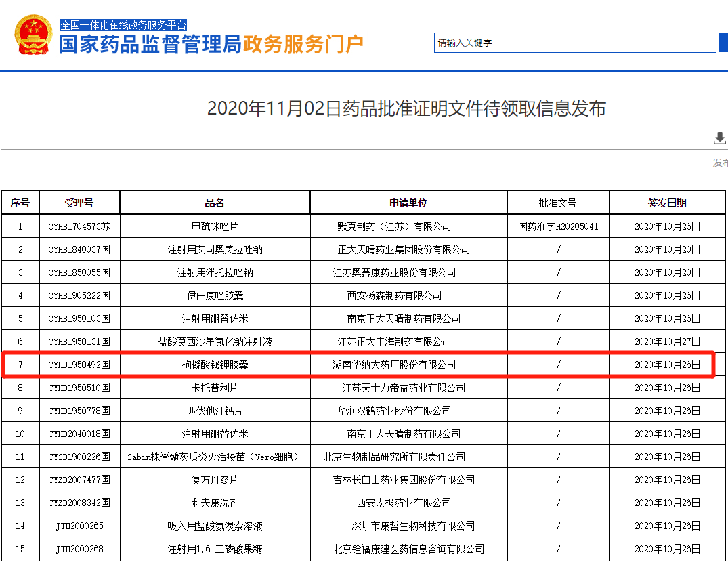Viewport: 728px width, 561px height.
Task: Select applicant 北京铨福康建医药信息咨询有限公司
Action: point(408,549)
